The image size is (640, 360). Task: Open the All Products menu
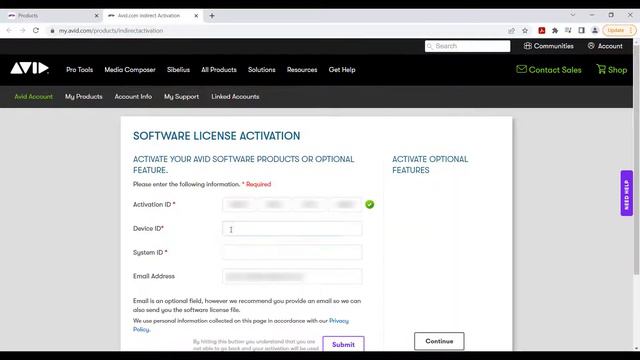tap(219, 70)
